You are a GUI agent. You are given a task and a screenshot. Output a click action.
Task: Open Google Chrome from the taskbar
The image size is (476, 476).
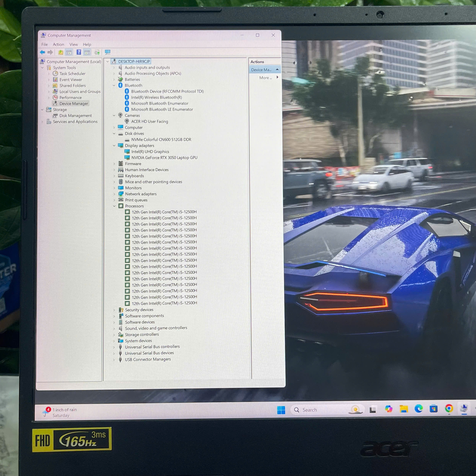click(x=449, y=408)
